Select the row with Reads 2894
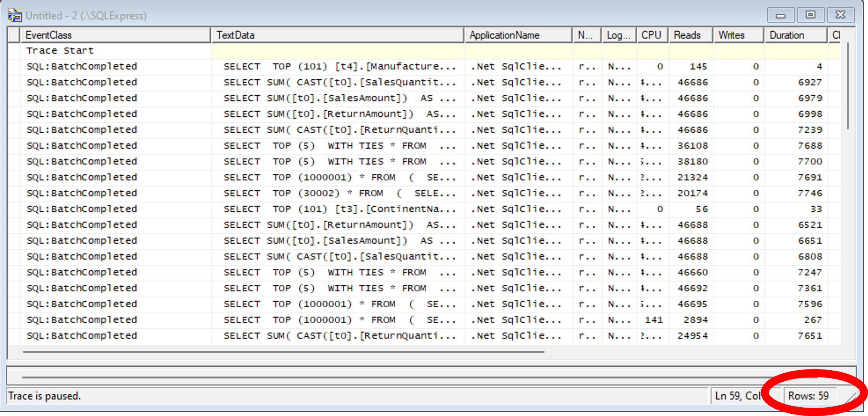 pyautogui.click(x=695, y=320)
